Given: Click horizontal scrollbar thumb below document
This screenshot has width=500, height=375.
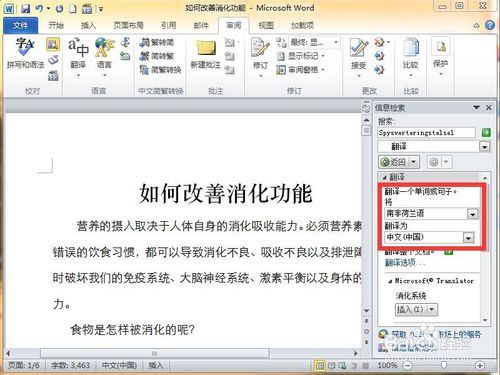Looking at the screenshot, I should pyautogui.click(x=155, y=353).
